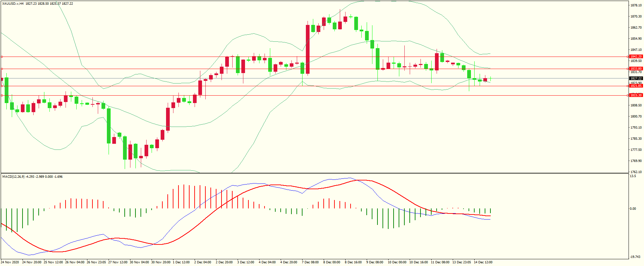
Task: Click the 13 Dec 23:05 time label
Action: [461, 262]
